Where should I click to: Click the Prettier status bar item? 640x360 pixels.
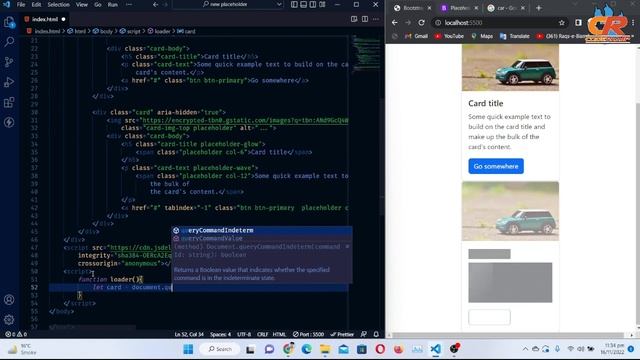pyautogui.click(x=342, y=334)
